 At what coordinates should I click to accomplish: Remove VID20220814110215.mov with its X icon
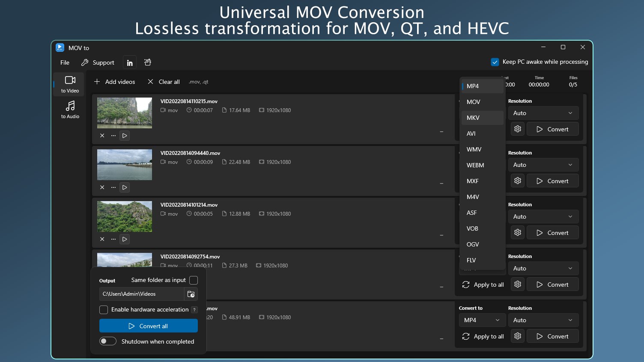pyautogui.click(x=102, y=136)
